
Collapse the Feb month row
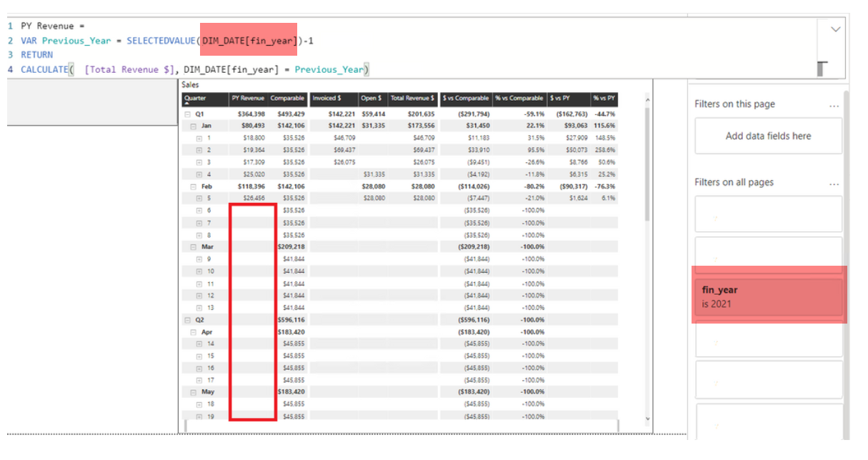tap(194, 186)
